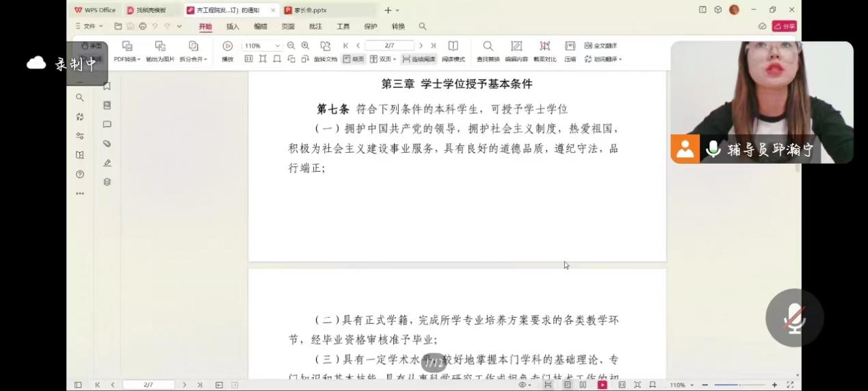
Task: Click the red 分享 share button
Action: [785, 27]
